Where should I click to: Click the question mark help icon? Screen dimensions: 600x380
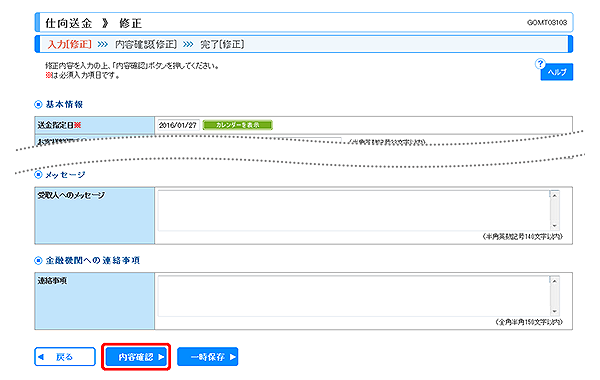coord(540,64)
